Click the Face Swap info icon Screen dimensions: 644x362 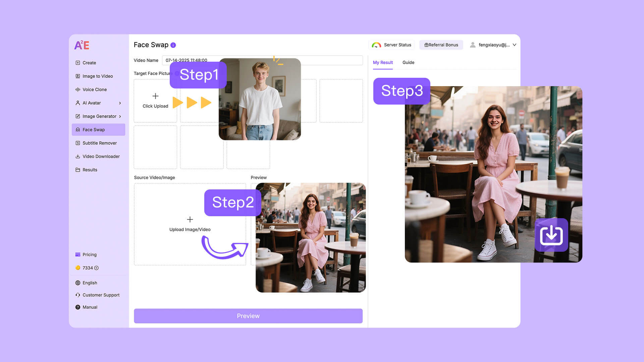173,45
